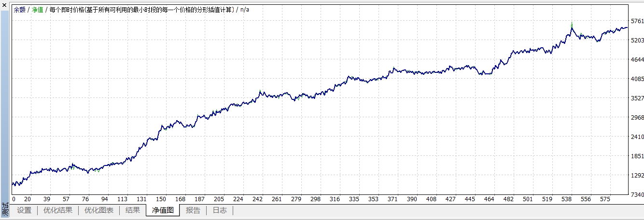Click the 5761 value on the Y-axis
This screenshot has height=220, width=644.
(637, 21)
